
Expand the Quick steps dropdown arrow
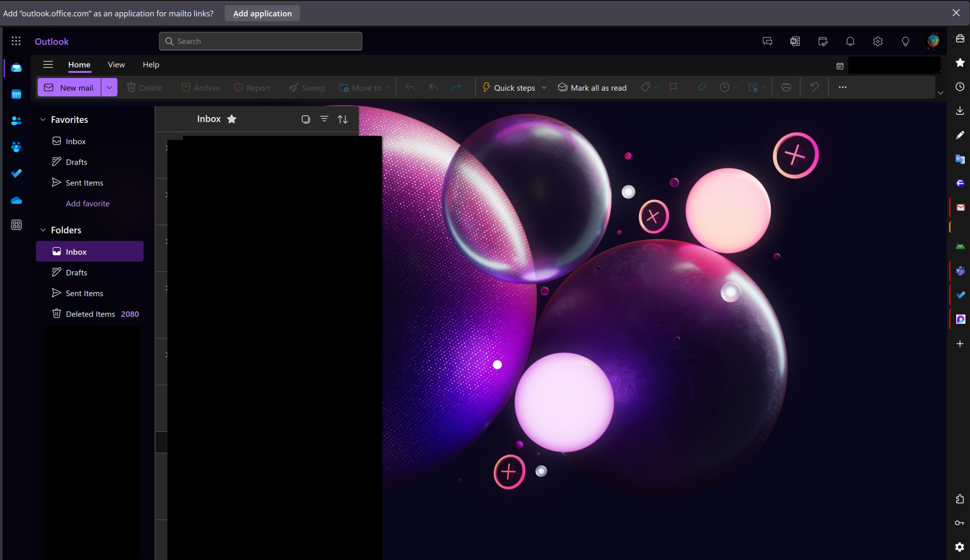[x=544, y=88]
